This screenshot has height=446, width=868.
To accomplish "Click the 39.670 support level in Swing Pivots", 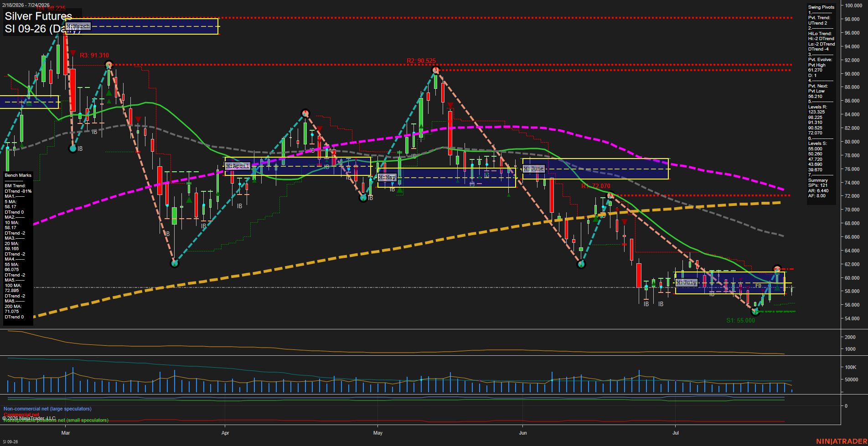I will 815,170.
